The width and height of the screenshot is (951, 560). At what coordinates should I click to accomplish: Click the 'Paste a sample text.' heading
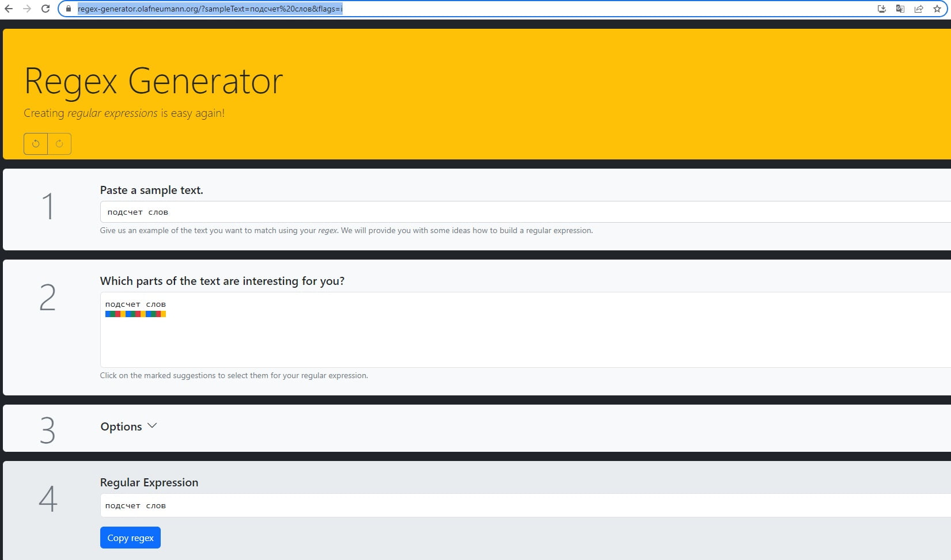tap(151, 190)
